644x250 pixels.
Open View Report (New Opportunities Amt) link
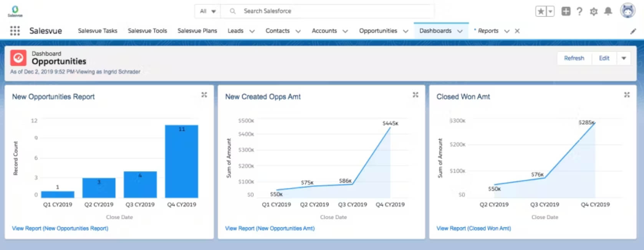[x=270, y=228]
